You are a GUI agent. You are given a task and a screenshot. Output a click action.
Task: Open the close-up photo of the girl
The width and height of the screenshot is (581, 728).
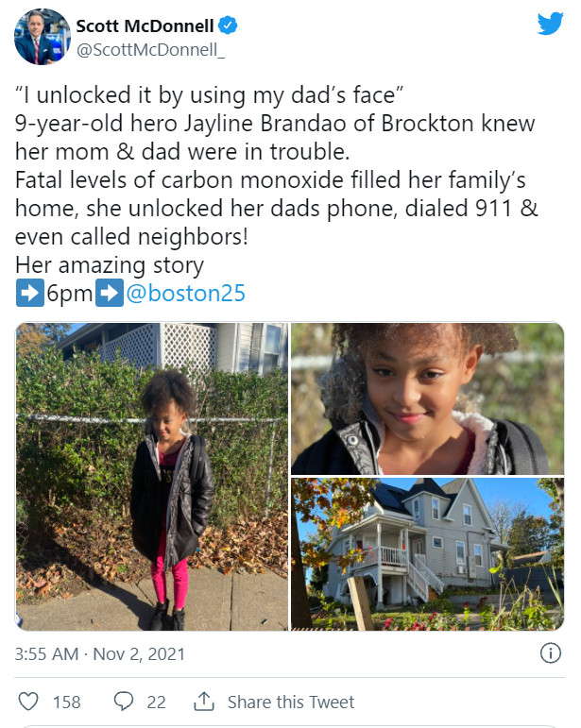click(427, 398)
